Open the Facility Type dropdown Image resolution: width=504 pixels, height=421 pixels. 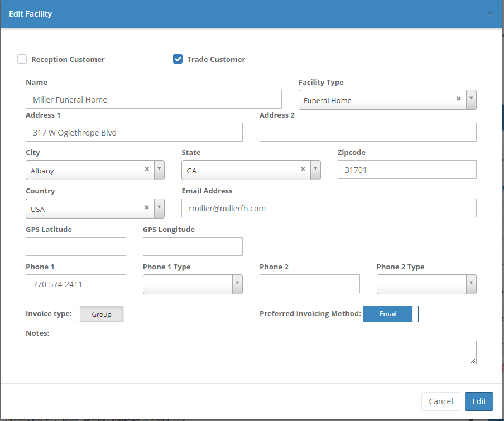(x=471, y=99)
